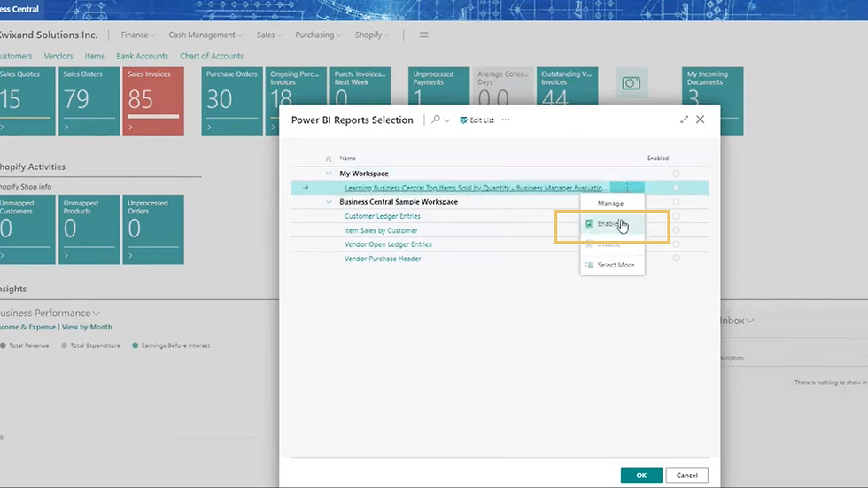Open the Sales Invoices tile arrow
The width and height of the screenshot is (868, 488).
coord(131,128)
